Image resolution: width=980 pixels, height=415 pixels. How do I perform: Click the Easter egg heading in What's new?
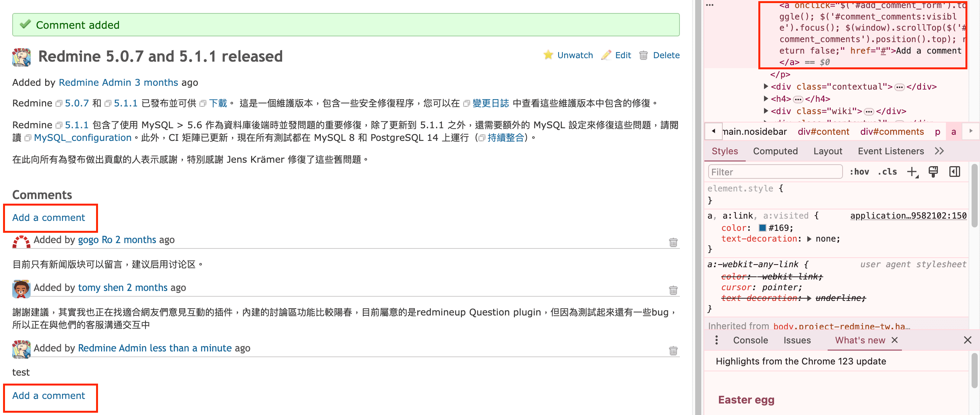746,400
